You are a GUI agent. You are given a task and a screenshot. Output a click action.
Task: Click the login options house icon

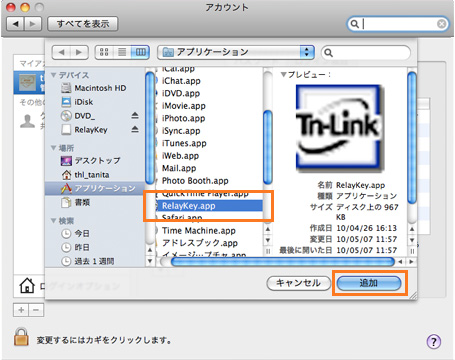pos(27,286)
